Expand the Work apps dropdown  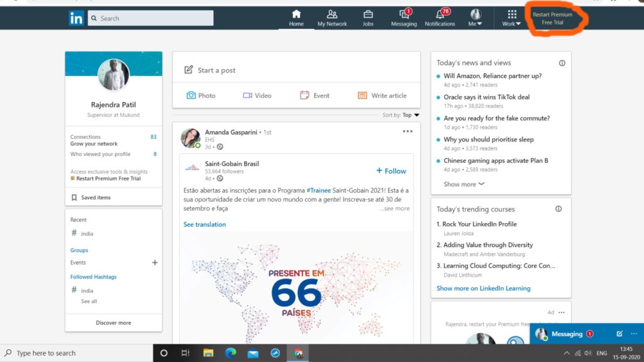511,18
